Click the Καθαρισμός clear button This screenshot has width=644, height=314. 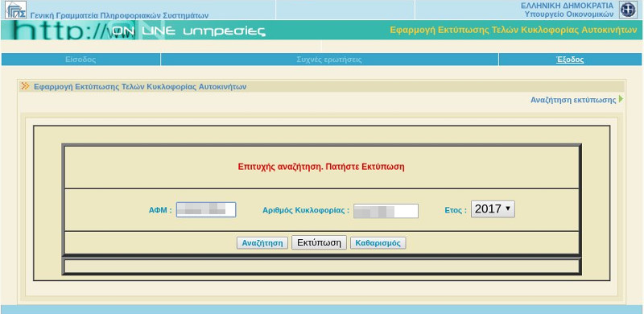(378, 243)
